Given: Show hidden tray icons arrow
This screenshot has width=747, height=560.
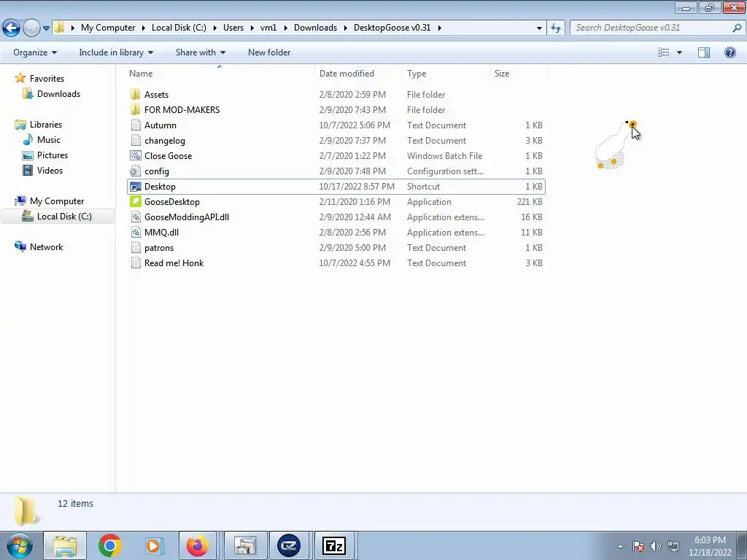Looking at the screenshot, I should [620, 546].
